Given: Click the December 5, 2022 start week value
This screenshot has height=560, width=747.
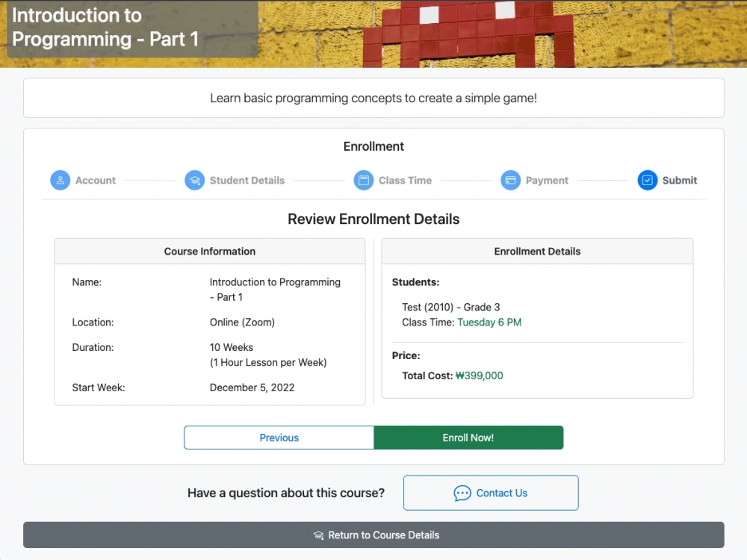Looking at the screenshot, I should tap(252, 388).
